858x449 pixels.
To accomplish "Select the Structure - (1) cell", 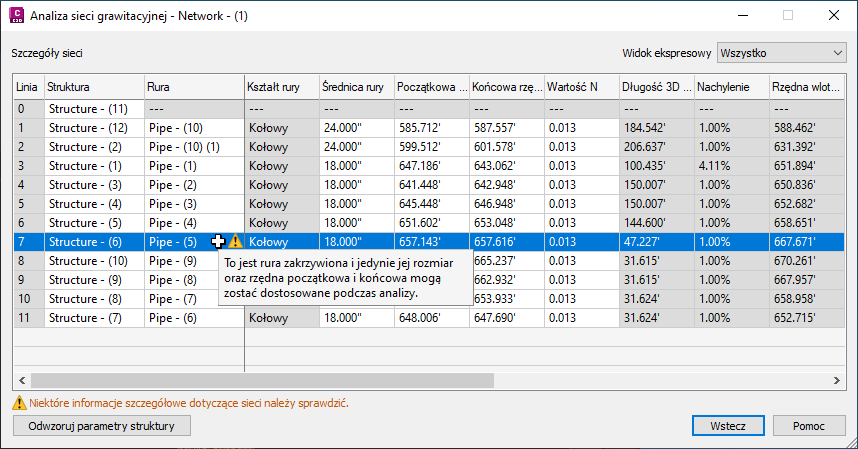I will (x=94, y=166).
